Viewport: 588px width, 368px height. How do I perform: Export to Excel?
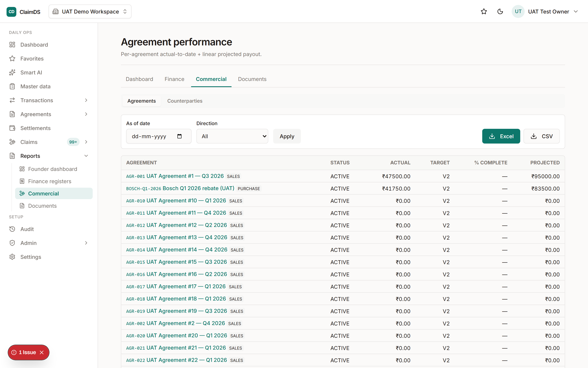pyautogui.click(x=501, y=136)
